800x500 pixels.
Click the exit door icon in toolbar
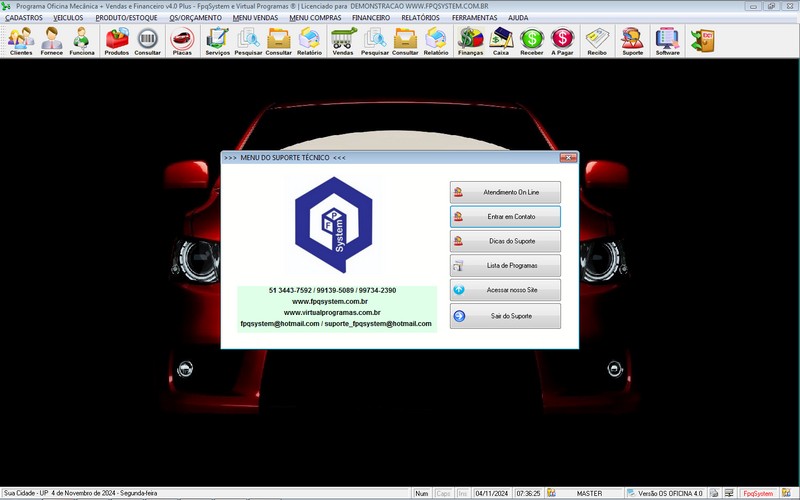(x=703, y=41)
